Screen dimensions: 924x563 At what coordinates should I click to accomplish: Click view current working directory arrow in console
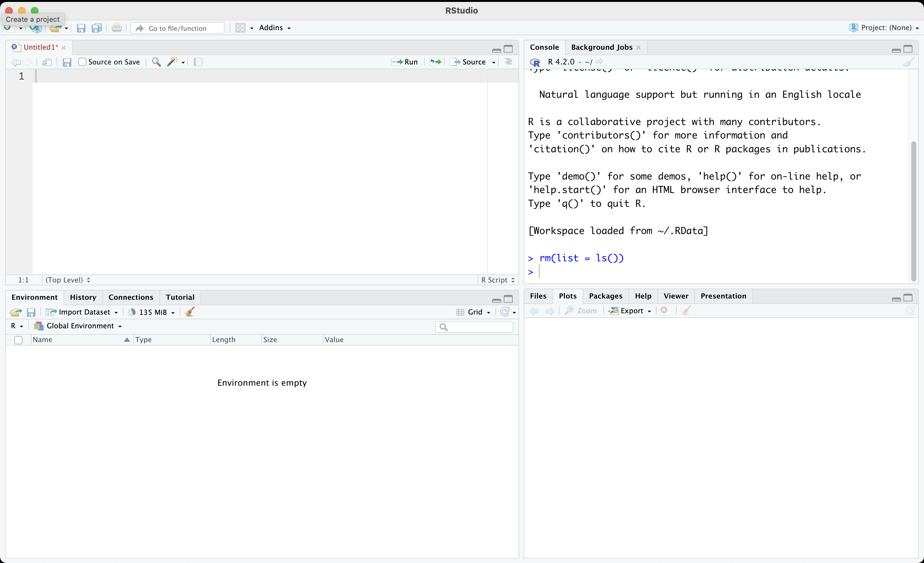[599, 62]
